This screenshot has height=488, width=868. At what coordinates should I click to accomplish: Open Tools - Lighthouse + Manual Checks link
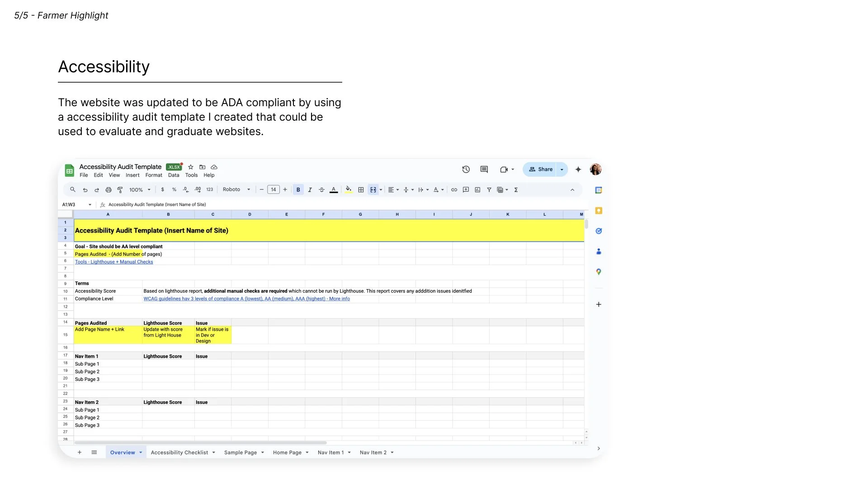pos(114,262)
